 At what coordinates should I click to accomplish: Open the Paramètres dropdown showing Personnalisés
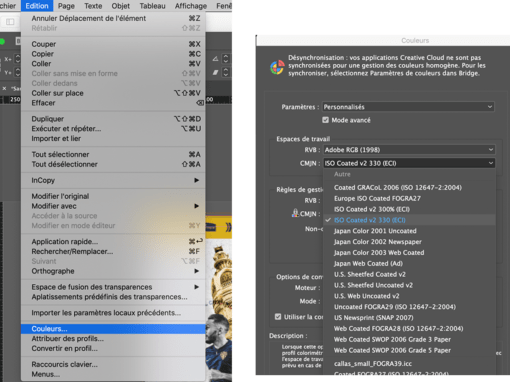(408, 107)
